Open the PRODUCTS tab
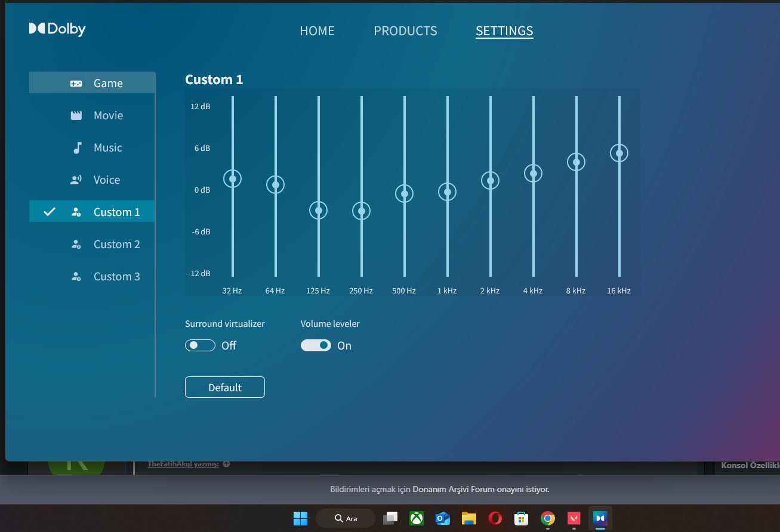780x532 pixels. pos(405,31)
